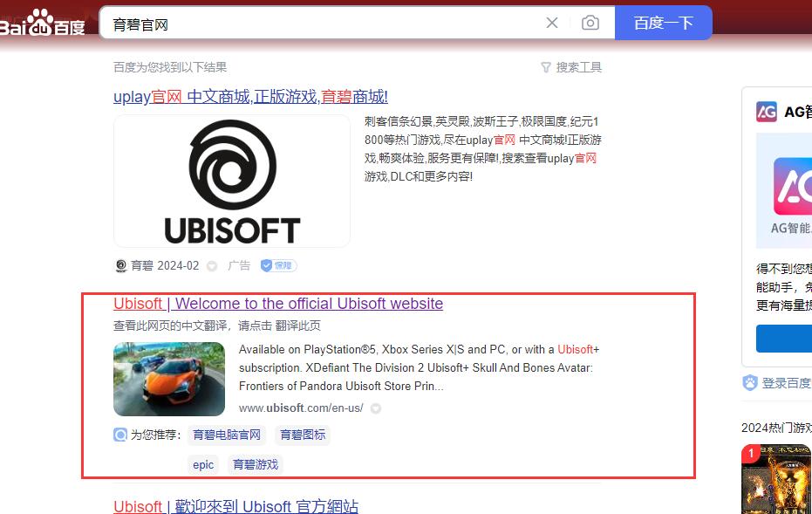Click the 2024热门游戏 heading

776,428
